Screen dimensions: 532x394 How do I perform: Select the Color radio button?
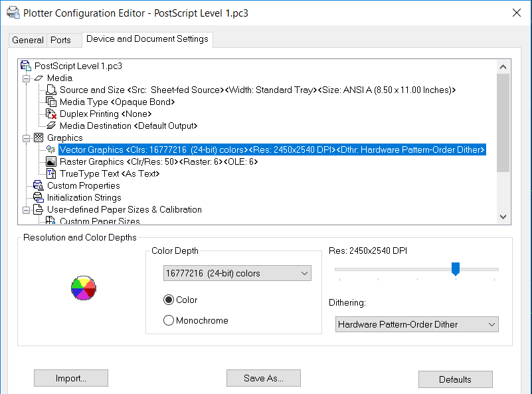coord(169,300)
